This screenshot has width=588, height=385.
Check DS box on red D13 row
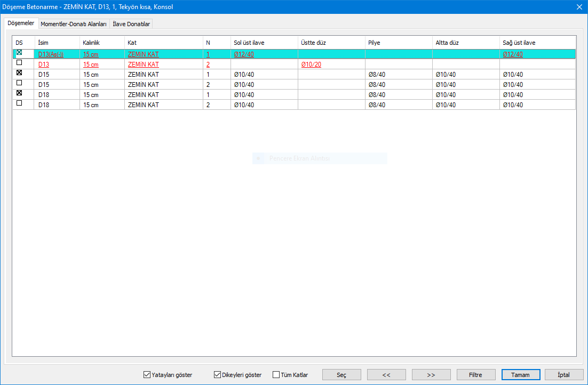click(19, 62)
